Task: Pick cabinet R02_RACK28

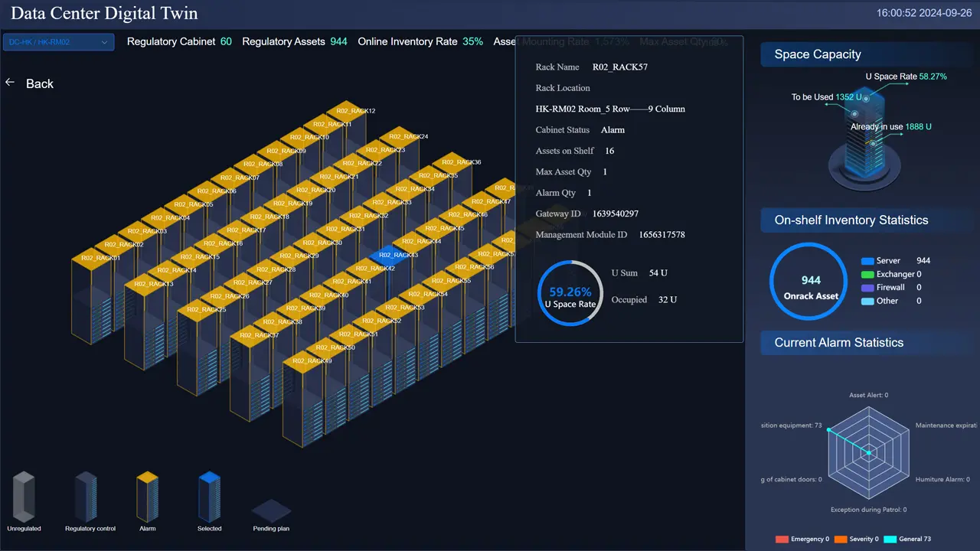Action: point(276,269)
